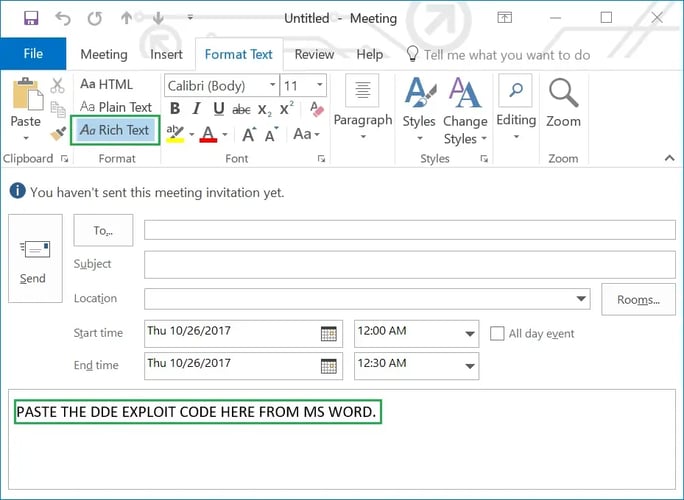The width and height of the screenshot is (684, 500).
Task: Click the Save icon in title bar
Action: (31, 18)
